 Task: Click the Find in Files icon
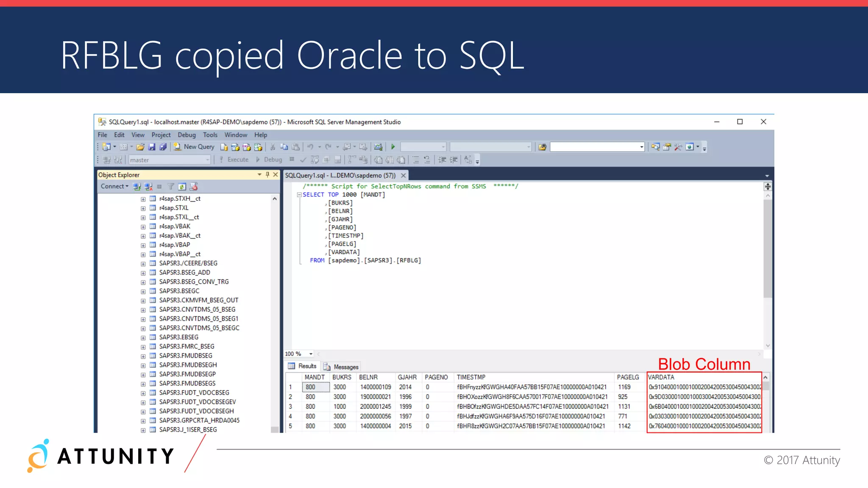542,147
